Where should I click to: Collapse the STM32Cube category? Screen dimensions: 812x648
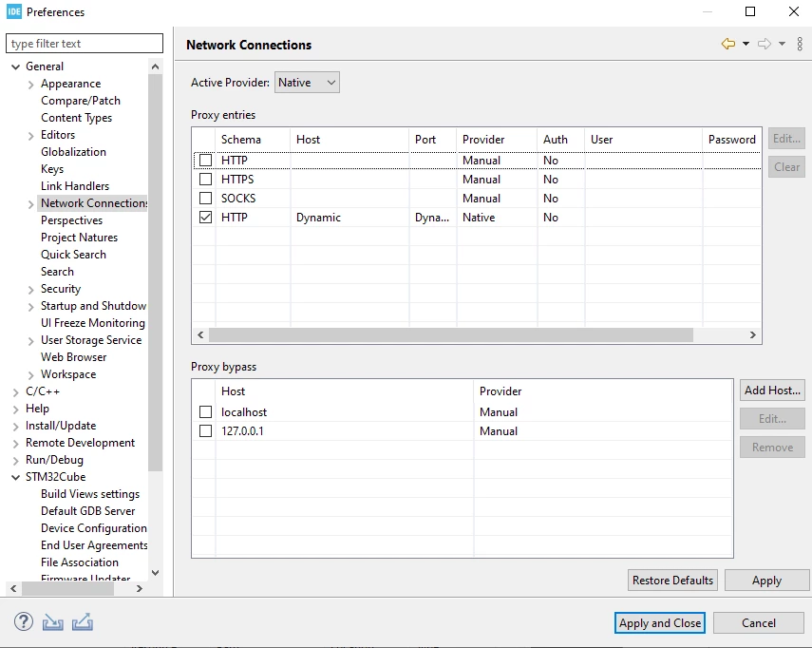[x=16, y=478]
